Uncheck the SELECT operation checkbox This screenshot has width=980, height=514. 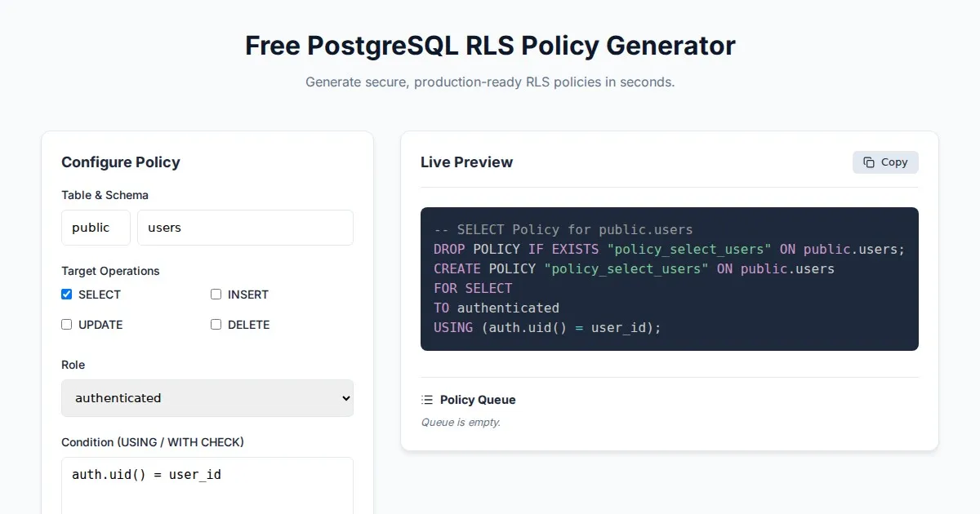pyautogui.click(x=67, y=295)
